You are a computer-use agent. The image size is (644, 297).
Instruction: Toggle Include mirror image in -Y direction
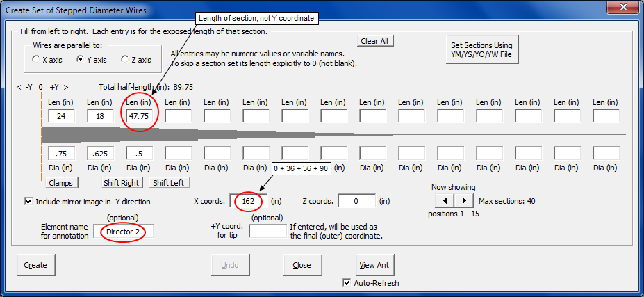29,202
